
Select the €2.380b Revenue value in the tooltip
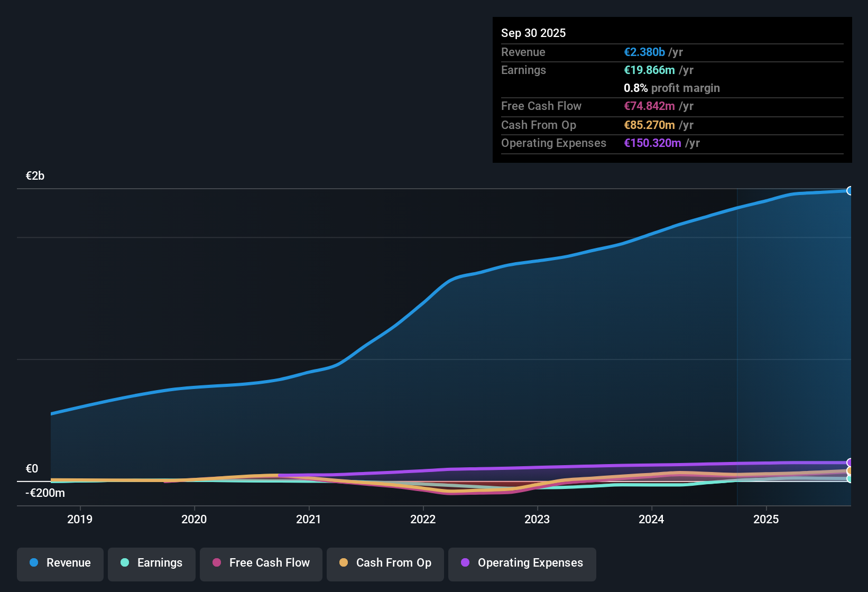644,52
